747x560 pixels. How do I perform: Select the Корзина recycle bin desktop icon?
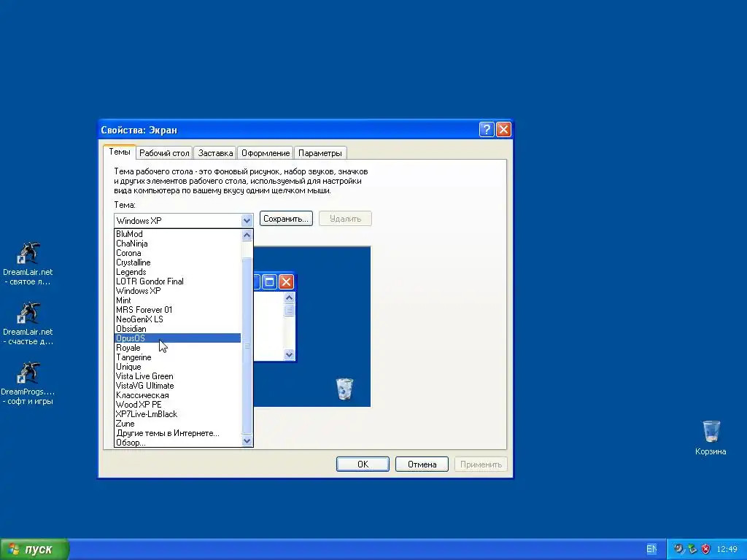(x=711, y=437)
